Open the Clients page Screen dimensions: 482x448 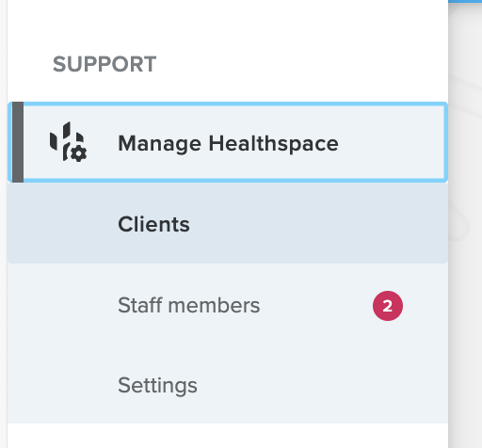153,224
